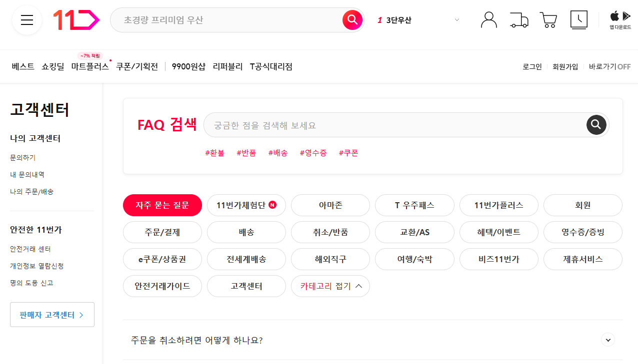Click 개인정보 열람신청 in the sidebar
This screenshot has width=638, height=364.
click(x=37, y=266)
